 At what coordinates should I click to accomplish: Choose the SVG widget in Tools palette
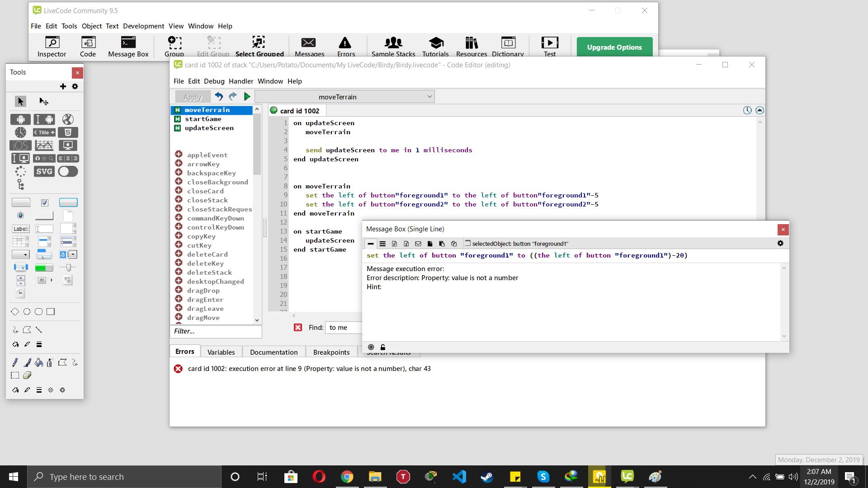click(44, 171)
